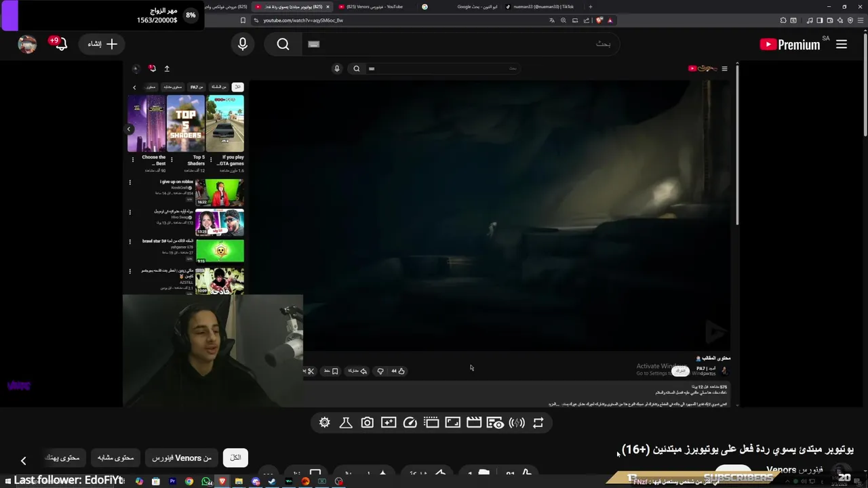This screenshot has height=488, width=868.
Task: Select the 'الكل' filter chip at the bottom
Action: pyautogui.click(x=235, y=457)
